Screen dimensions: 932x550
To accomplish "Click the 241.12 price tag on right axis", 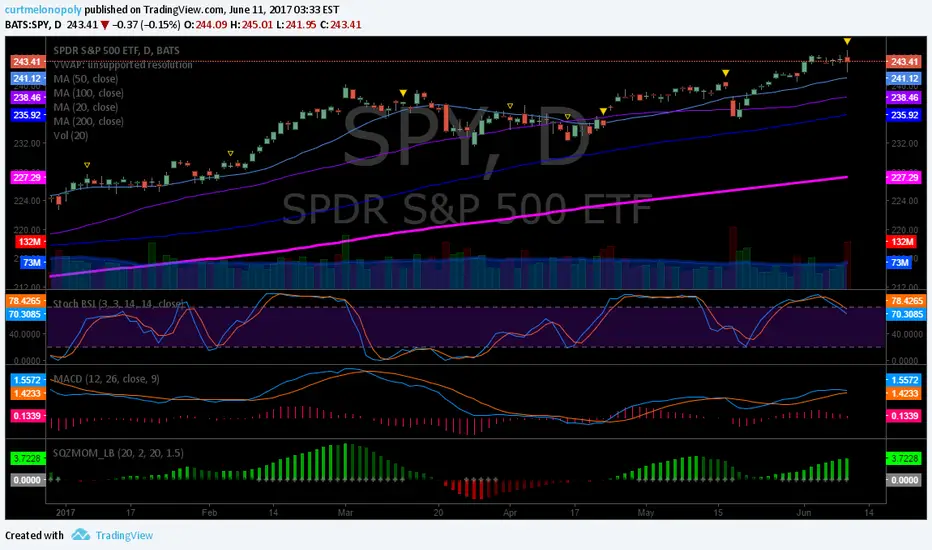I will [903, 78].
